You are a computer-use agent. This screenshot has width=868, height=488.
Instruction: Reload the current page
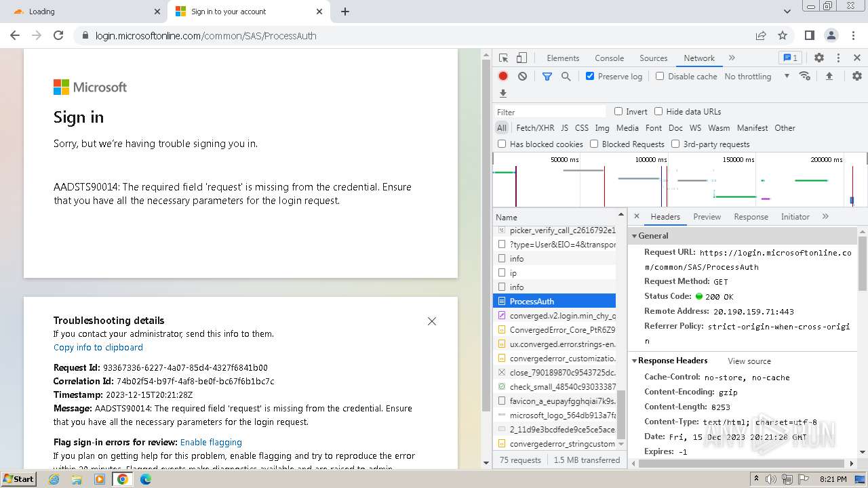coord(58,36)
